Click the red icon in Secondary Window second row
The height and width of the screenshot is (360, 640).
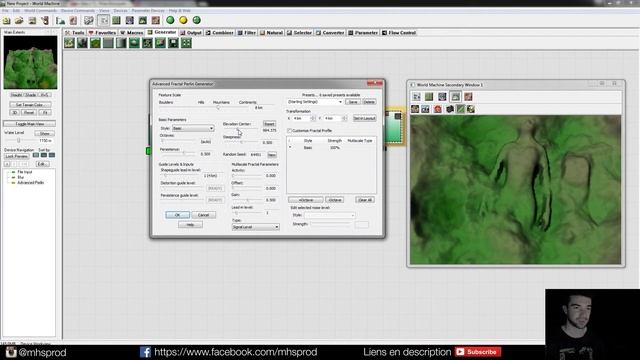tap(438, 109)
